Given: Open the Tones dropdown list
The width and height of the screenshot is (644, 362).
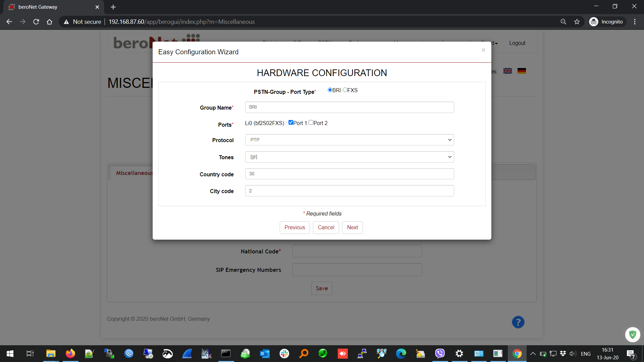Looking at the screenshot, I should coord(349,157).
